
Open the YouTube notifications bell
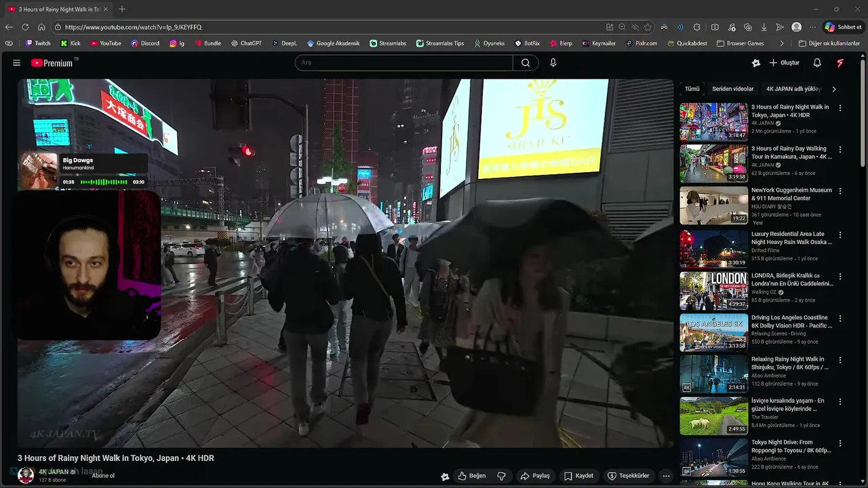(817, 62)
